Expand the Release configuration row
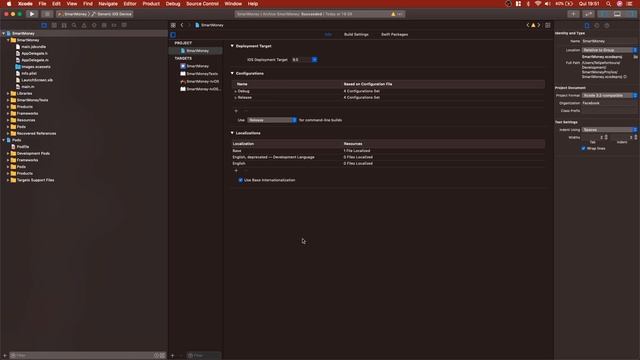Image resolution: width=640 pixels, height=360 pixels. 236,98
